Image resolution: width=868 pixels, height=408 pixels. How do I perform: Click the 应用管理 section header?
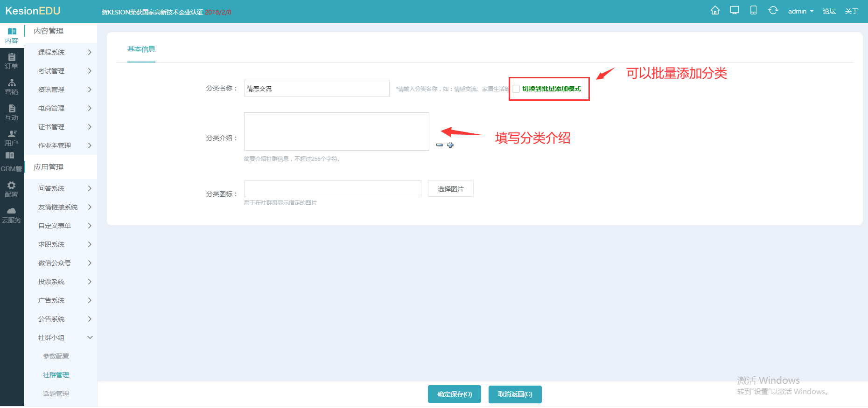tap(49, 167)
